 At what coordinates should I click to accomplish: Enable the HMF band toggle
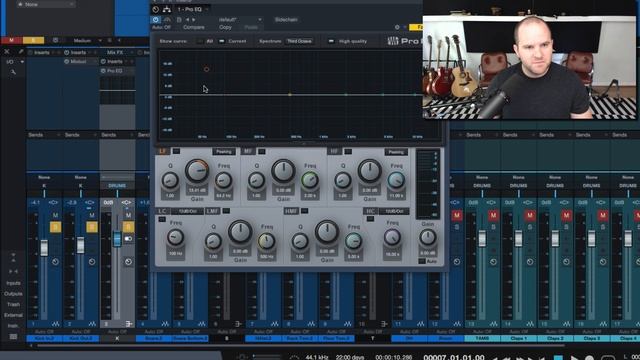[x=304, y=211]
